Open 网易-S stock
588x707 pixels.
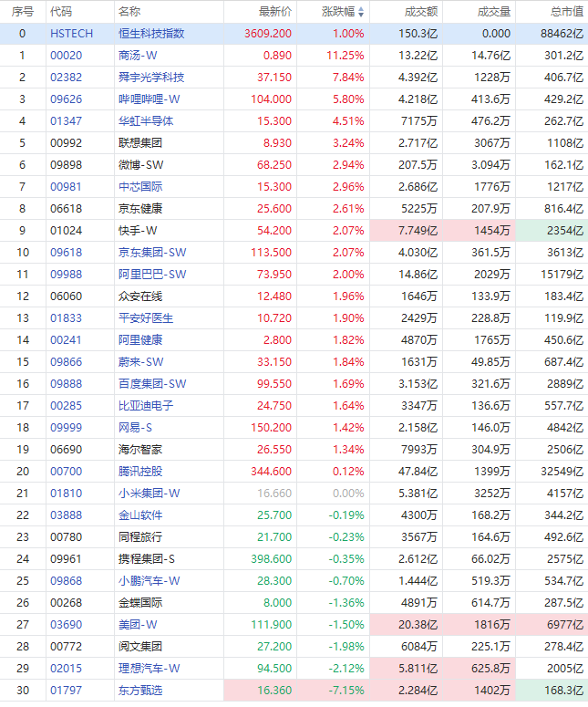click(x=135, y=428)
